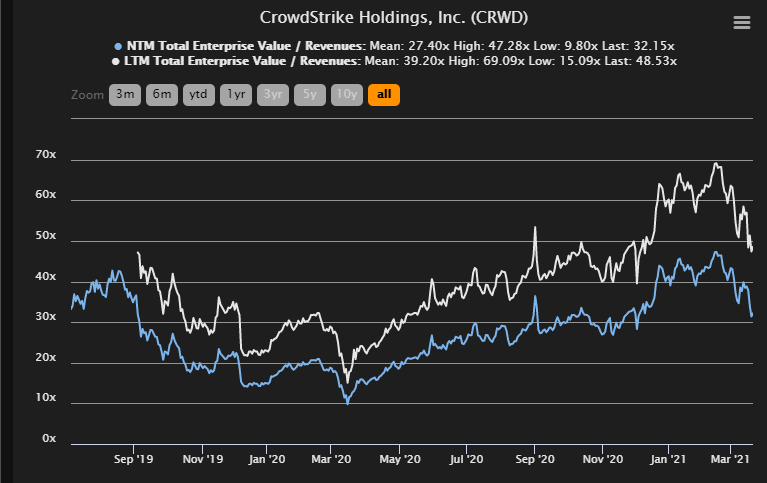Set zoom range to 6m
767x483 pixels.
161,94
